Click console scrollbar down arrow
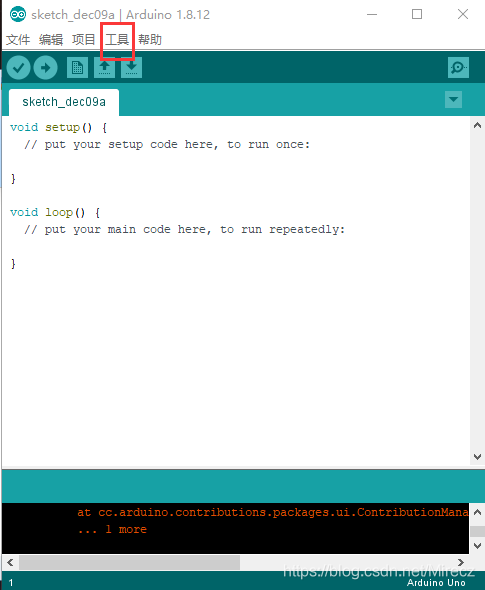Screen dimensions: 485x590 (x=477, y=546)
